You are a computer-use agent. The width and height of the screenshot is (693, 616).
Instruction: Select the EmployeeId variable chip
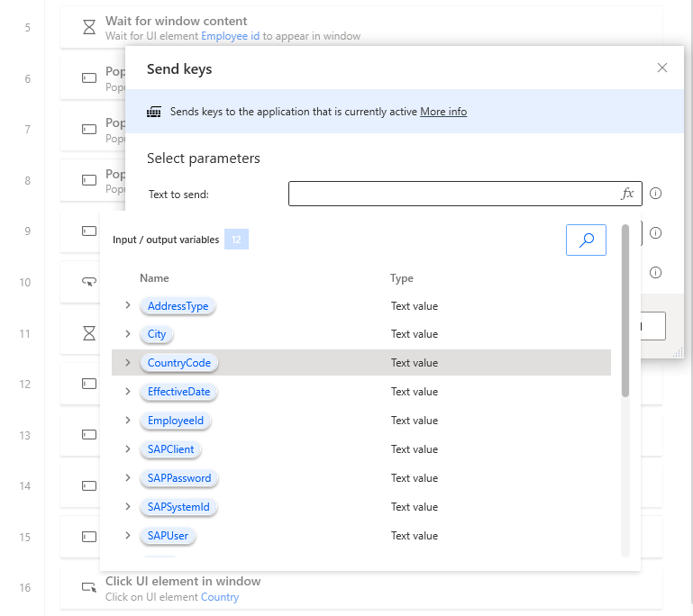coord(176,421)
